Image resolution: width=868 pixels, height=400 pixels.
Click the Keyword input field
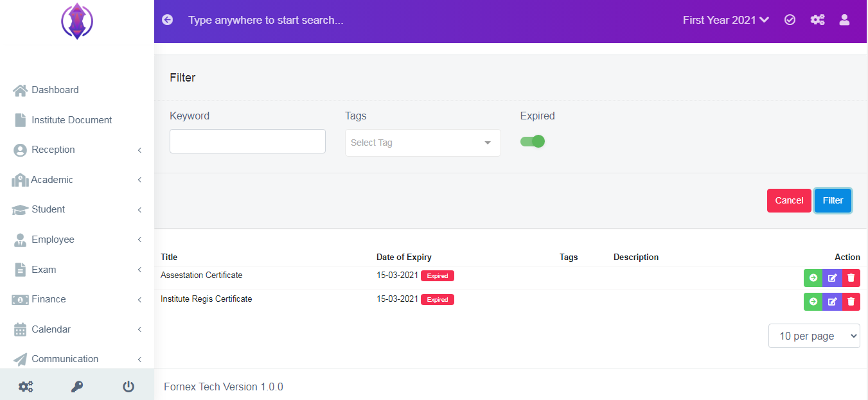coord(247,141)
